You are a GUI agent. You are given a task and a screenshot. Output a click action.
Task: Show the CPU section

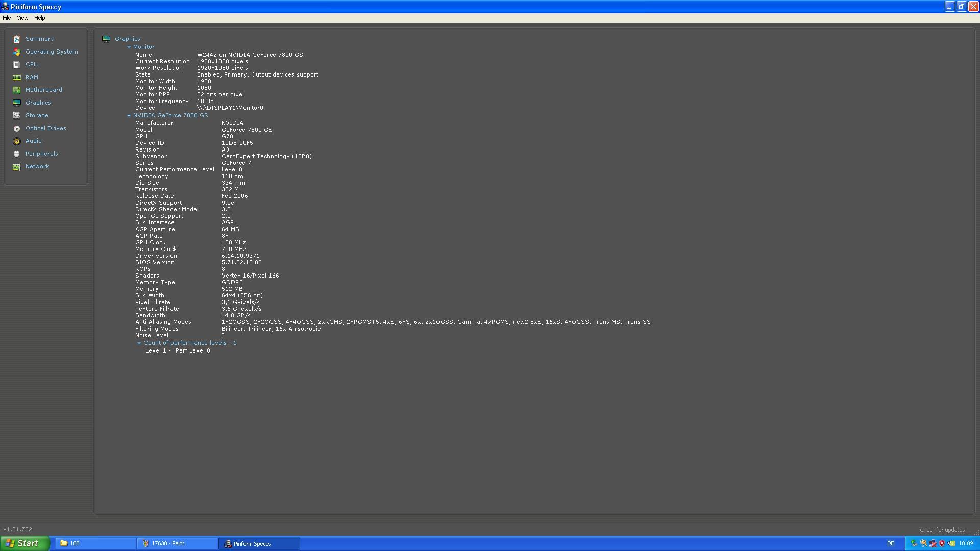[x=32, y=64]
